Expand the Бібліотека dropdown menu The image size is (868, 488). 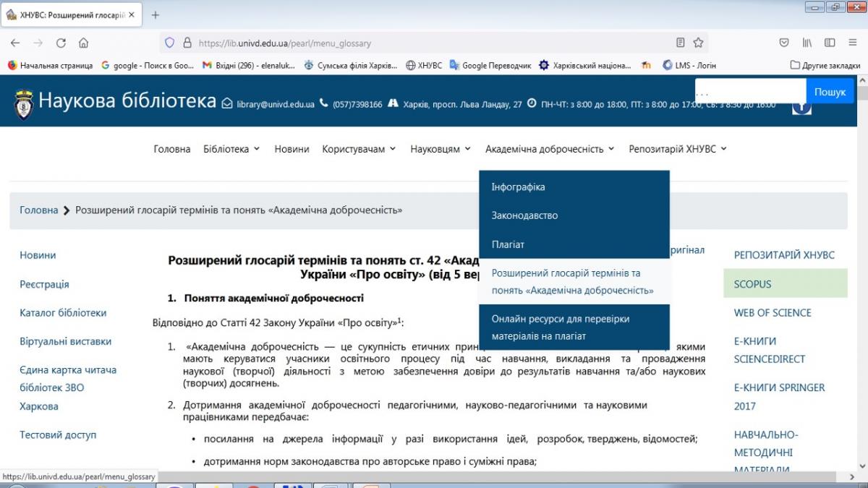(x=231, y=149)
